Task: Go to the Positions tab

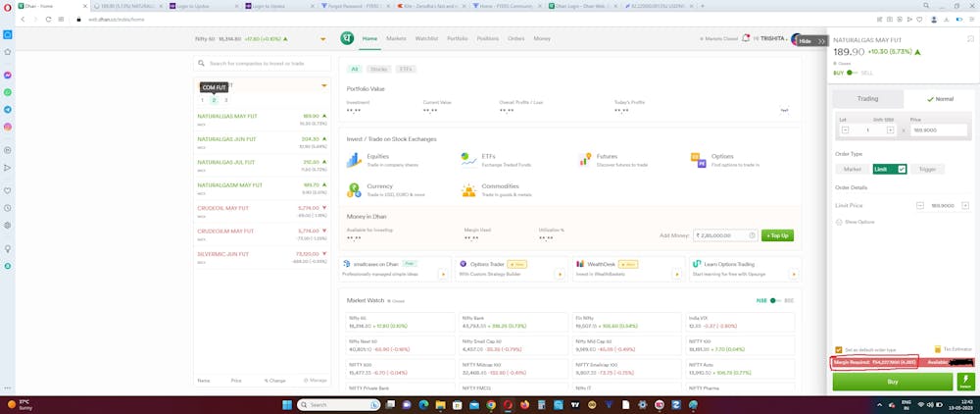Action: click(487, 38)
